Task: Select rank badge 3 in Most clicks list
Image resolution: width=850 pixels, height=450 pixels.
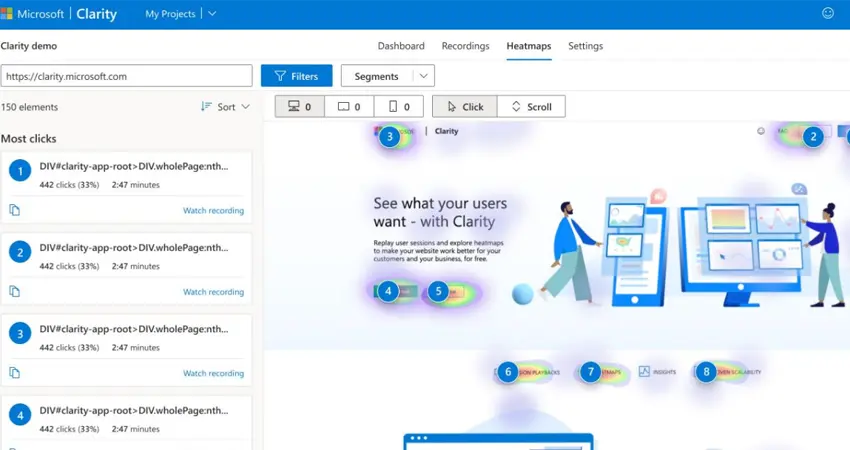Action: [x=20, y=333]
